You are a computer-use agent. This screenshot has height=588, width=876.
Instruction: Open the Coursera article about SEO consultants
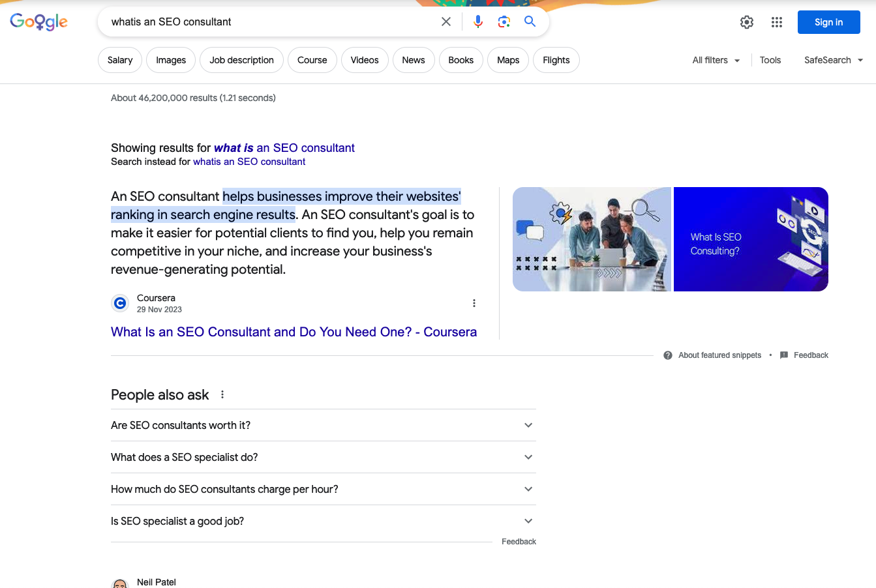click(x=294, y=332)
